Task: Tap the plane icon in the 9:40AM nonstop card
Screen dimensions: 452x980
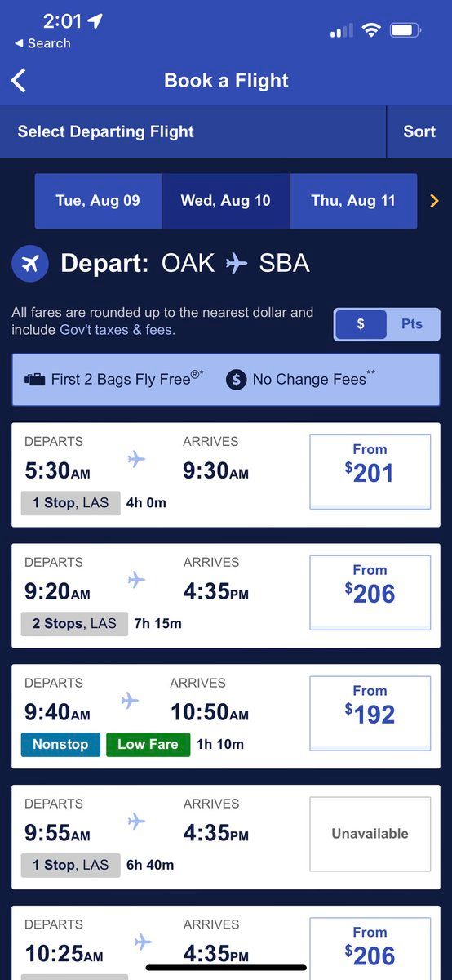Action: click(130, 701)
